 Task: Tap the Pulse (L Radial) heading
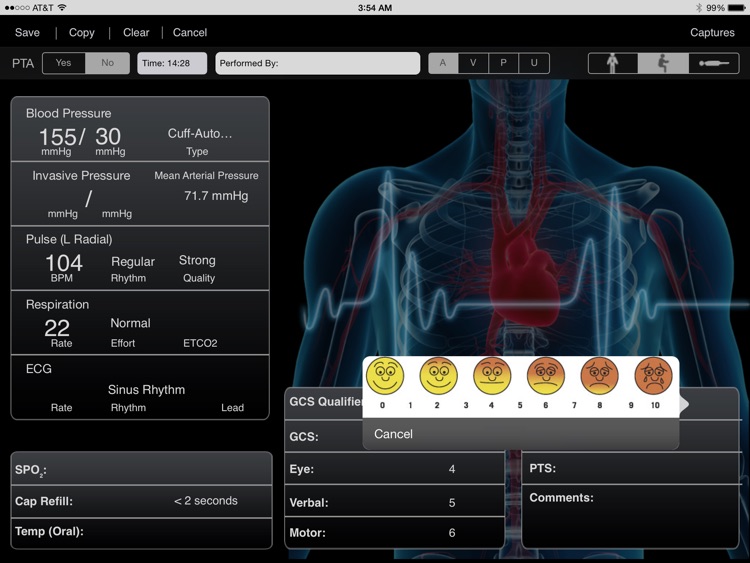click(69, 239)
